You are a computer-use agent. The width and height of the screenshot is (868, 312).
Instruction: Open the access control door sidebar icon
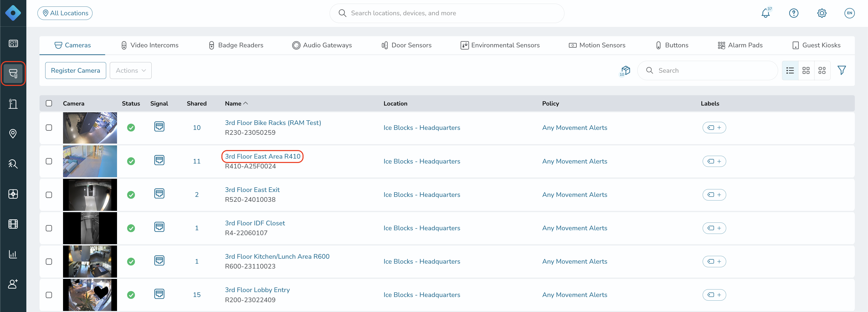13,103
